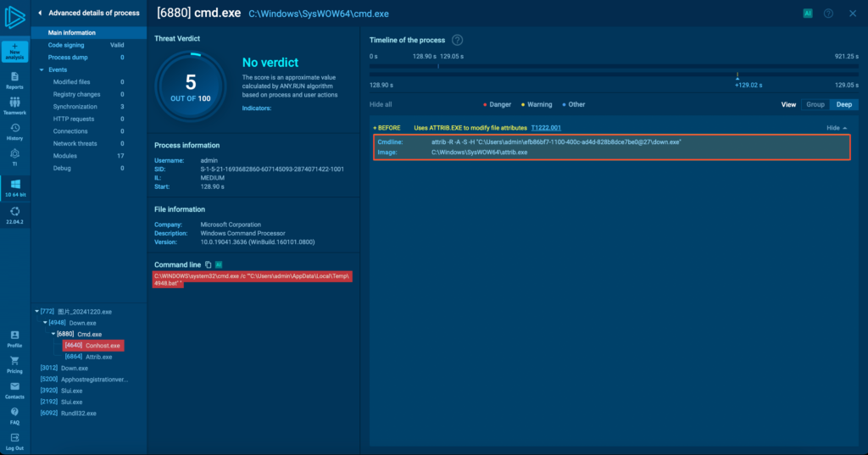Open the T1222.001 technique link

(545, 127)
